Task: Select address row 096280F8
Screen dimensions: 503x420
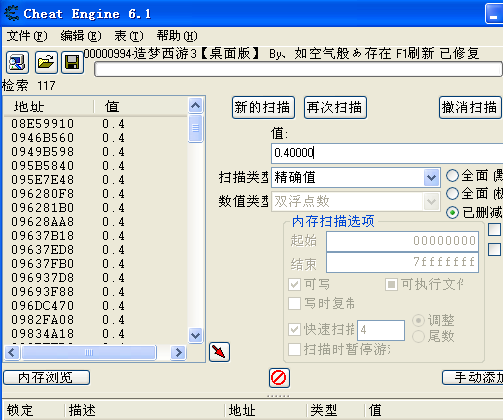Action: click(96, 194)
